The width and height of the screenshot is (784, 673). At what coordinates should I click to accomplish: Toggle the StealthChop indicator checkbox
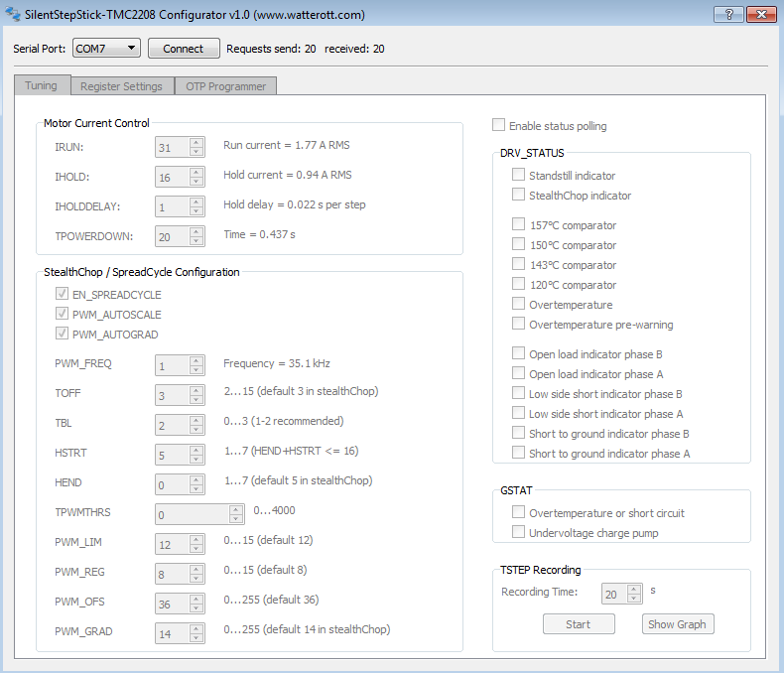[x=518, y=195]
